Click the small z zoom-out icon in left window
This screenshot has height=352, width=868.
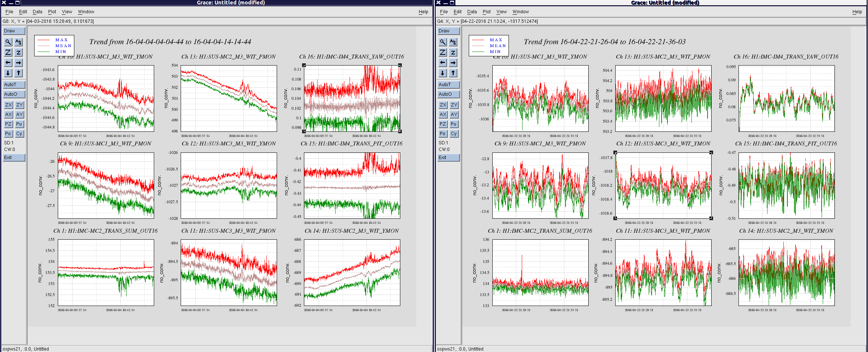click(18, 52)
